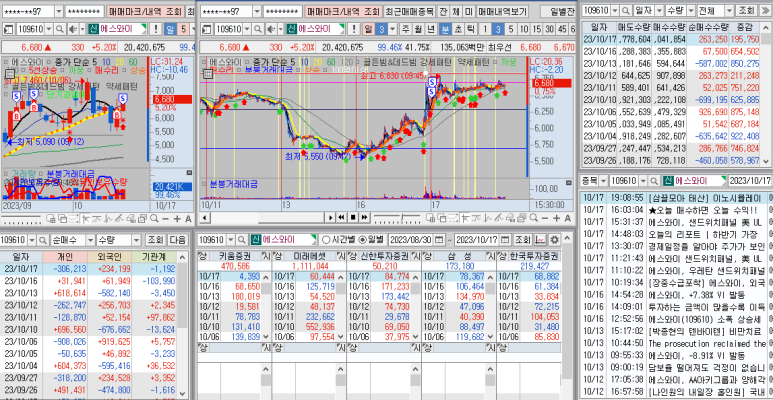Open the chart view icon in the broker panel
The width and height of the screenshot is (773, 400).
(x=541, y=240)
